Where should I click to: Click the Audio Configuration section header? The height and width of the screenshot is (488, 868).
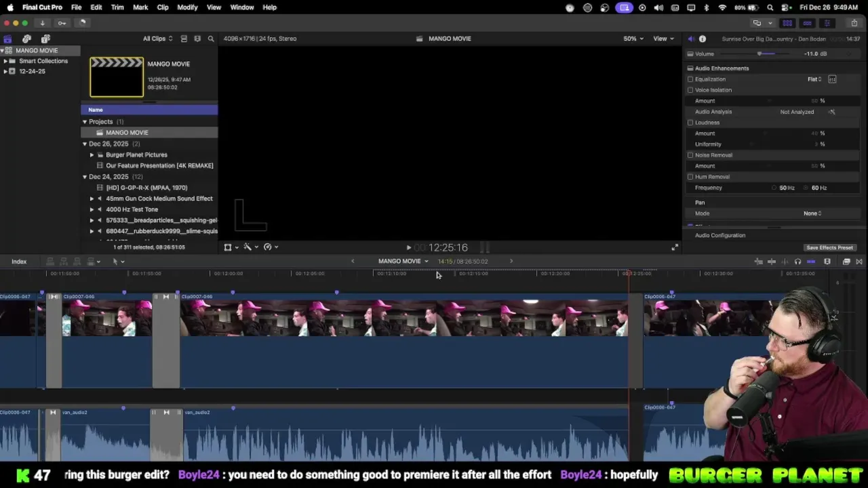pyautogui.click(x=720, y=235)
